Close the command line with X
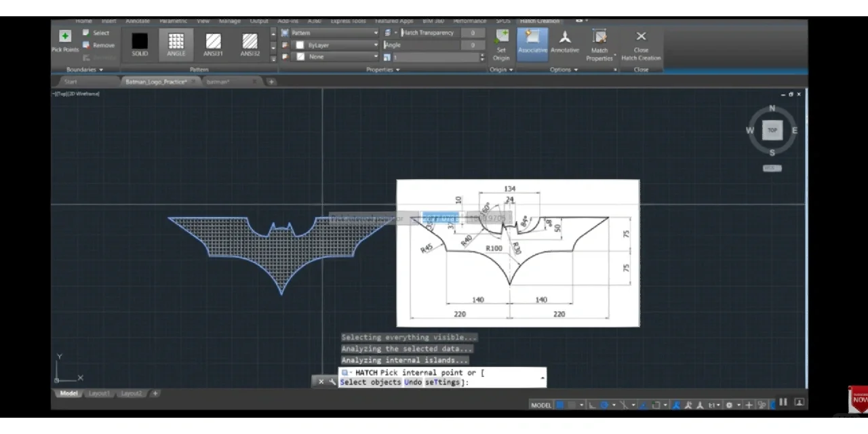The height and width of the screenshot is (434, 868). coord(321,382)
